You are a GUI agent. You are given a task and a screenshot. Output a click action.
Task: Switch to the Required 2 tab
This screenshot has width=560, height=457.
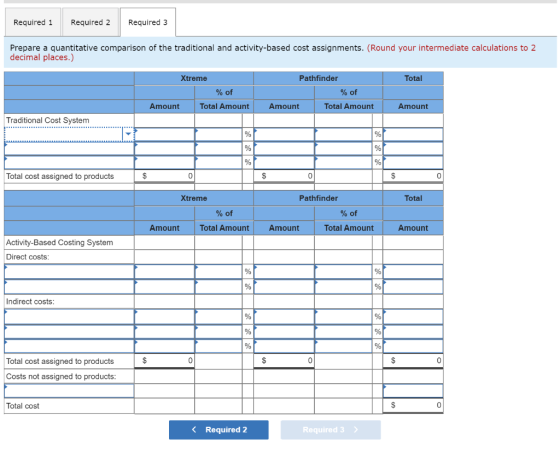90,22
